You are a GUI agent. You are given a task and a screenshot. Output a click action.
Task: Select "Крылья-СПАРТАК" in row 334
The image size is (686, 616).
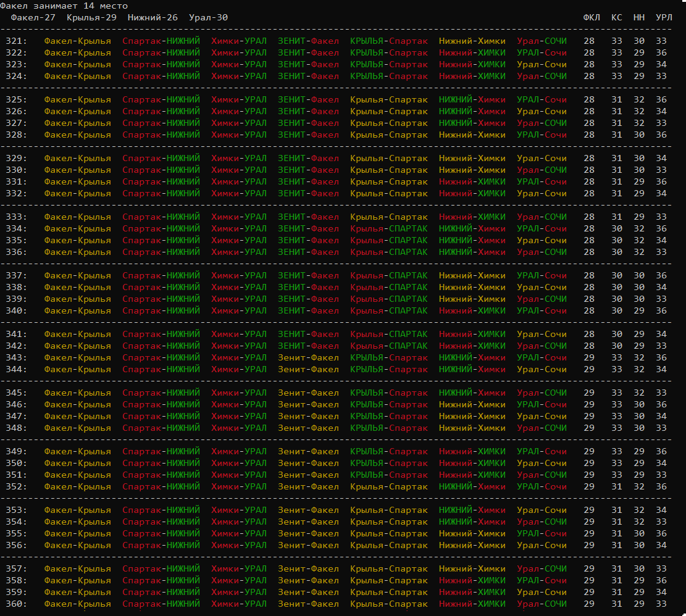[x=389, y=228]
